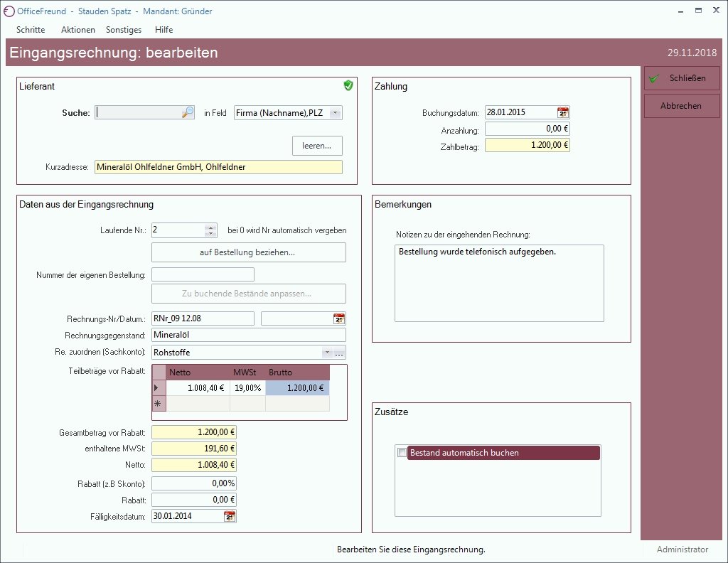Image resolution: width=728 pixels, height=563 pixels.
Task: Expand the 'in Feld' Firma (Nachname),PLZ dropdown
Action: point(336,113)
